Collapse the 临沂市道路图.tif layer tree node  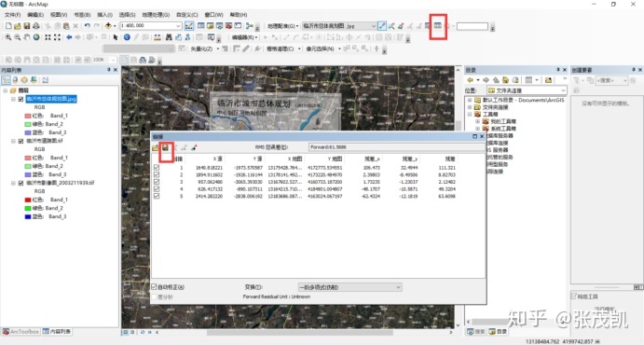[x=14, y=141]
